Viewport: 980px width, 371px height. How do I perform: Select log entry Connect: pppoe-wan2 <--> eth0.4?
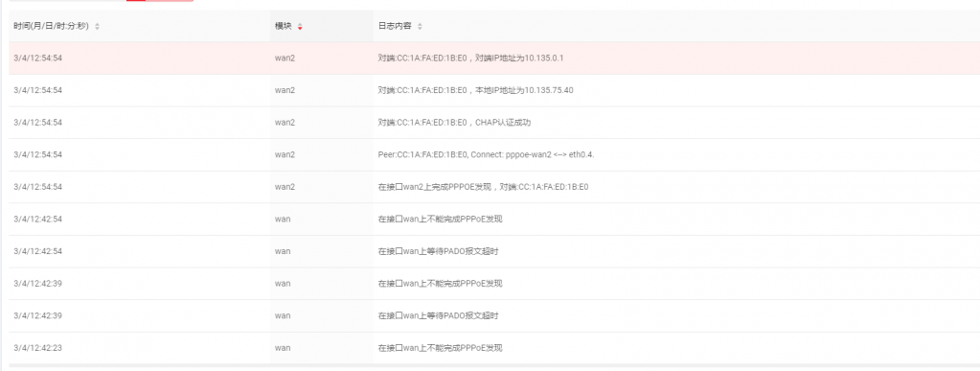[487, 154]
